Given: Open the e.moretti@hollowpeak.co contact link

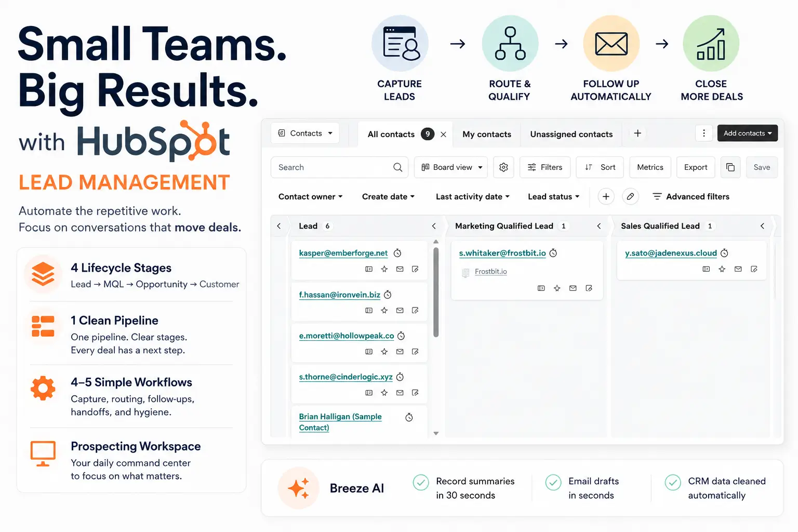Looking at the screenshot, I should pos(347,336).
